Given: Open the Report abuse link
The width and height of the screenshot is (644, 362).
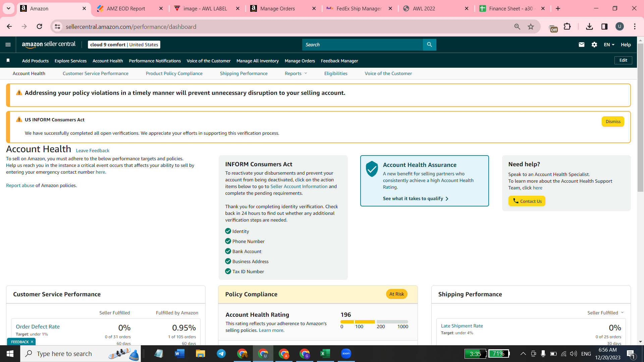Looking at the screenshot, I should point(20,185).
